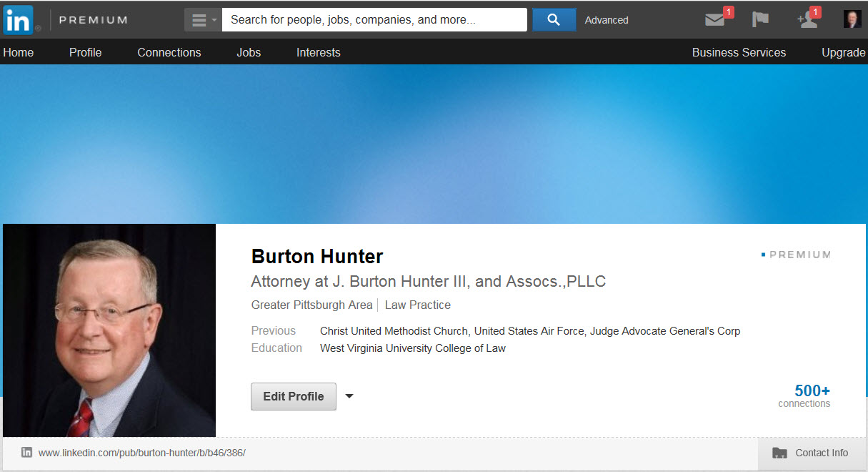Open the Contact Info tab

coord(811,453)
